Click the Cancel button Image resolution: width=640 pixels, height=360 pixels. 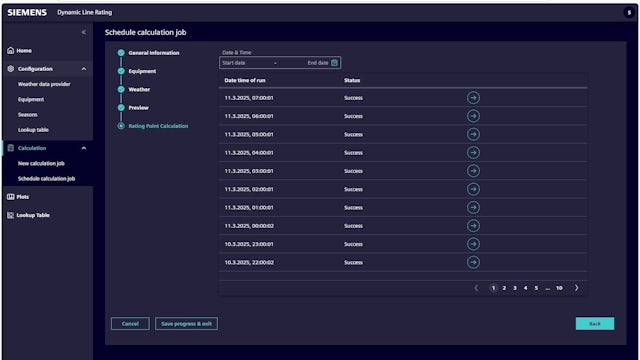tap(130, 324)
